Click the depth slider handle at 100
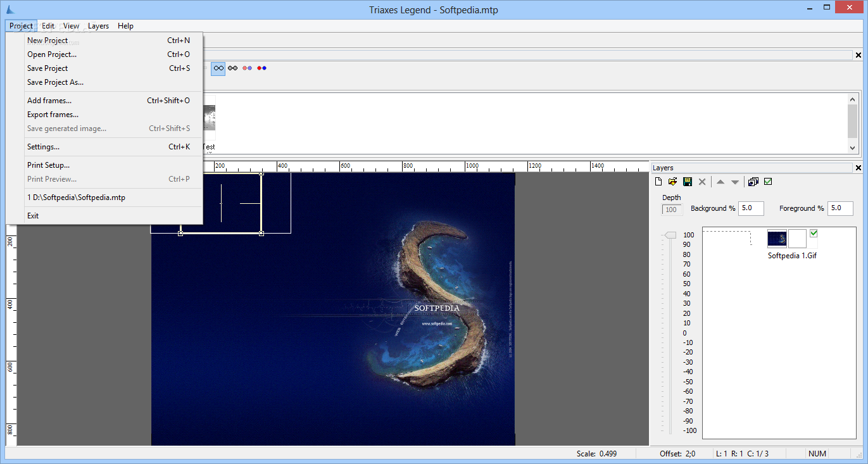Screen dimensions: 868x464 point(670,235)
